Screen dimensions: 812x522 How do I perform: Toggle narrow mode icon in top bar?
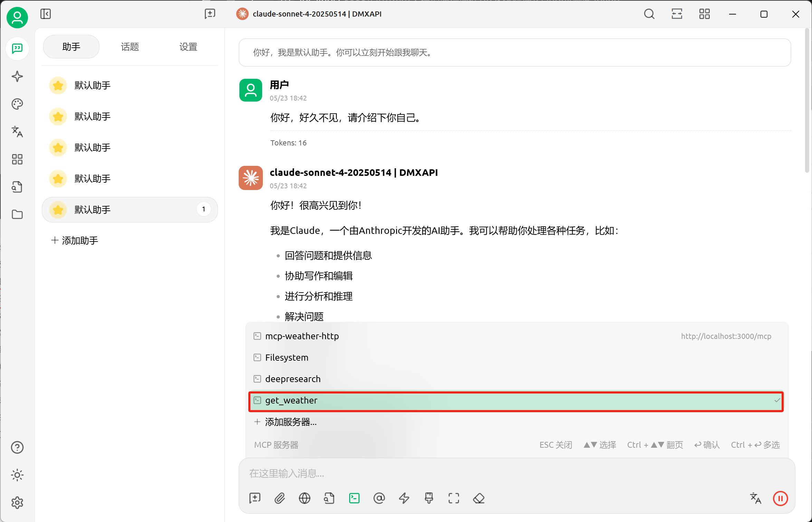677,14
